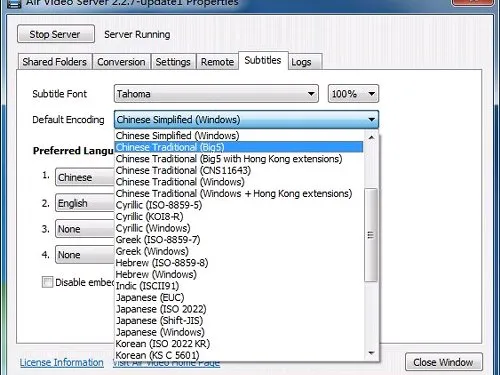Choose Chinese Simplified (Windows) list entry
This screenshot has width=500, height=375.
click(239, 136)
